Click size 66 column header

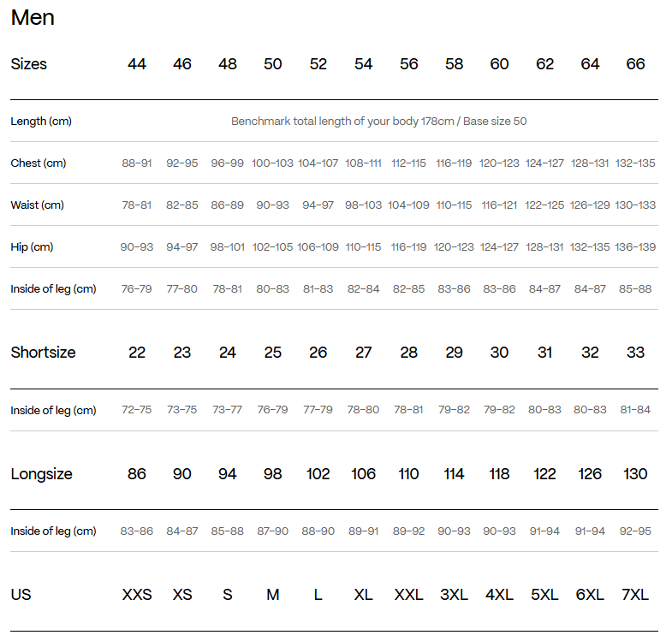(x=635, y=64)
